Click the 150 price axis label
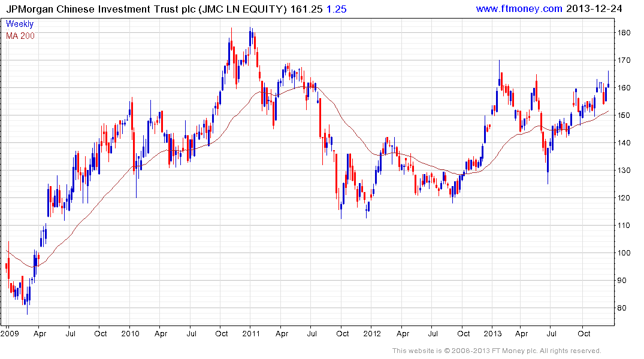Image resolution: width=644 pixels, height=359 pixels. 624,115
